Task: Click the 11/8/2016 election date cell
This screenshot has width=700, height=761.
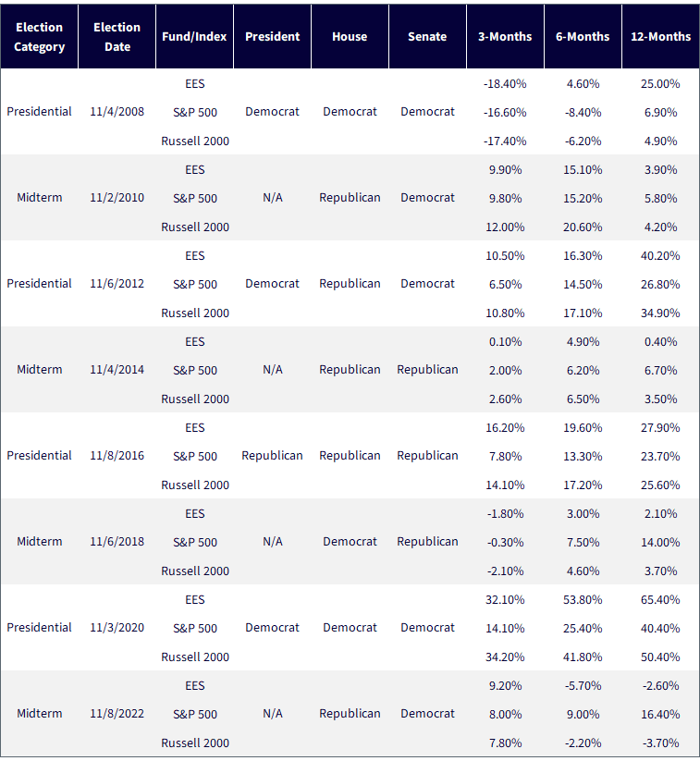Action: (117, 456)
